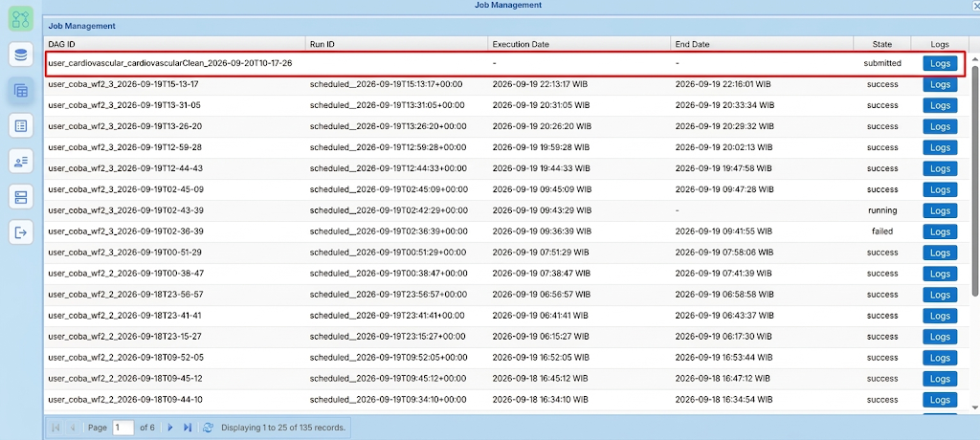Select DAG ID user_coba_wf2_3_2026-09-19T02-36-39
Viewport: 980px width, 440px height.
coord(125,231)
